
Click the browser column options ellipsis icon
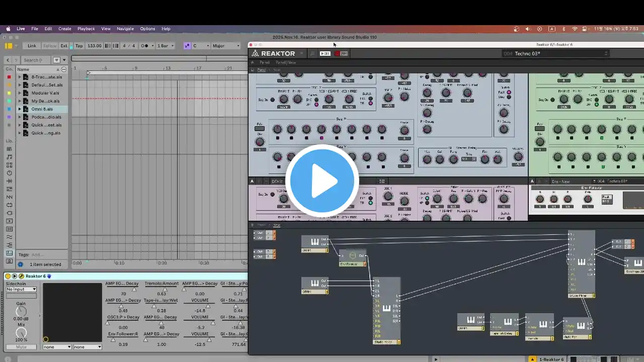tap(64, 69)
